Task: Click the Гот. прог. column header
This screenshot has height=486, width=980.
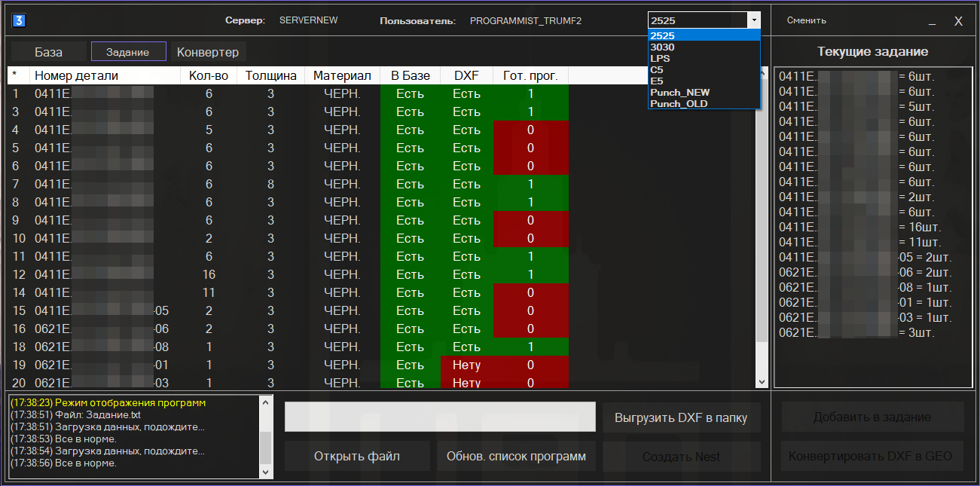Action: point(530,75)
